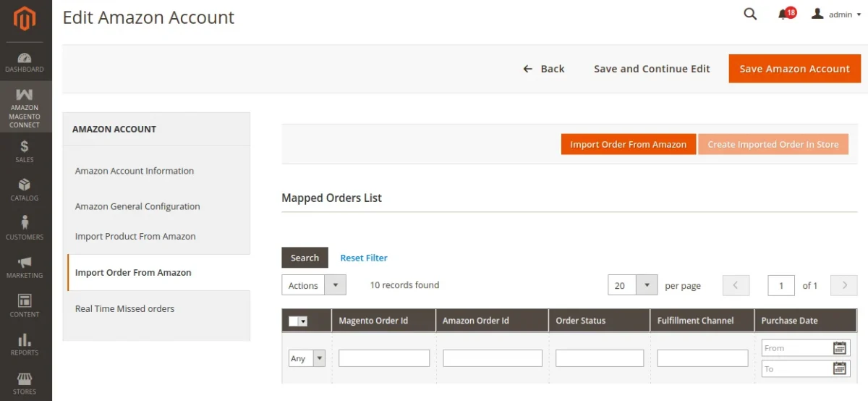Click Create Imported Order In Store button

pos(773,144)
